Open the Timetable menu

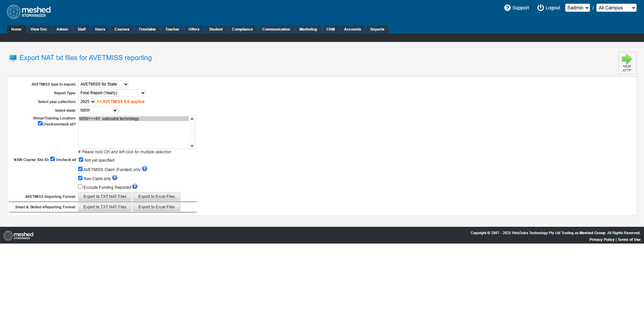point(147,29)
